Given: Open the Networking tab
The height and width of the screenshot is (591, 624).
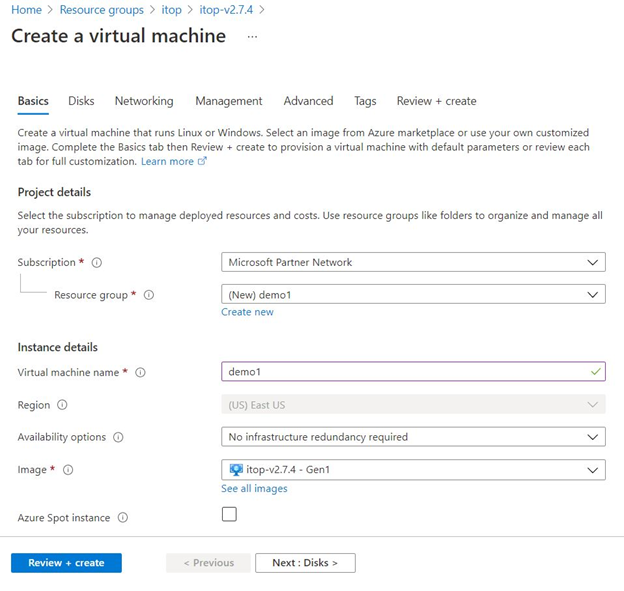Looking at the screenshot, I should click(143, 101).
